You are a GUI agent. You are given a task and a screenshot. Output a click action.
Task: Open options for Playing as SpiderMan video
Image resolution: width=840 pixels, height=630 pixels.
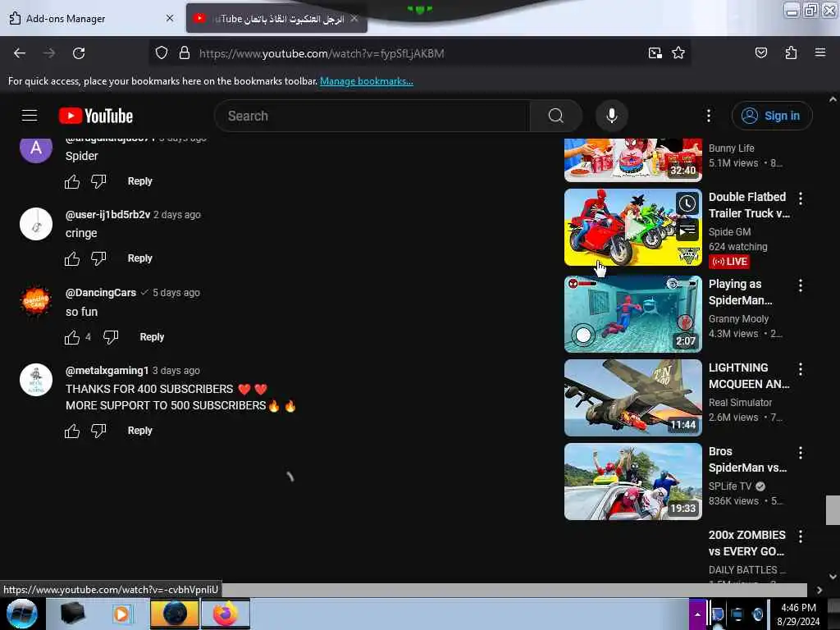coord(801,285)
